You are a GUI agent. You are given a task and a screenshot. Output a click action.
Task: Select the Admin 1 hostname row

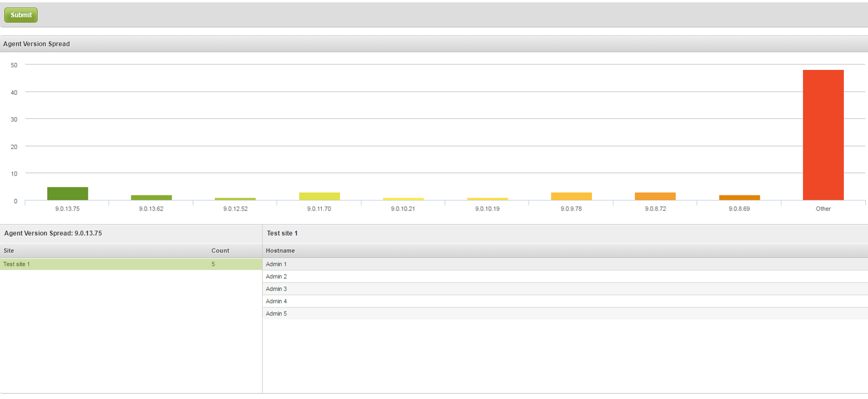(565, 264)
